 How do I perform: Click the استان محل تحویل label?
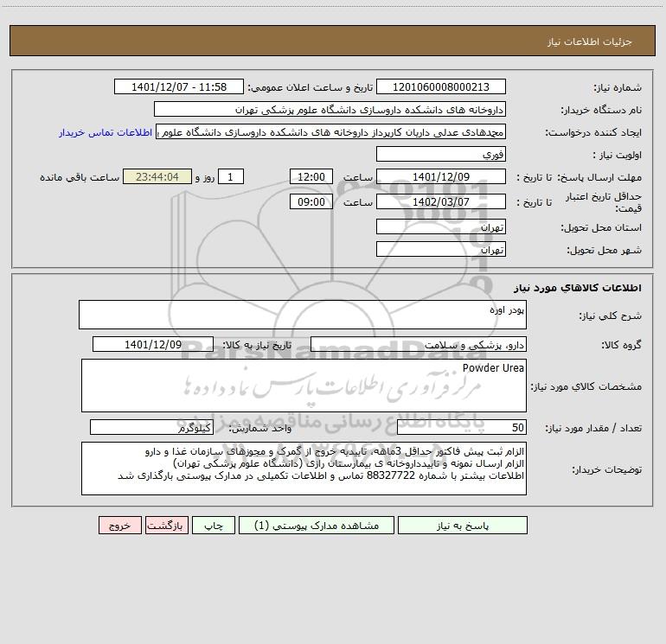click(601, 227)
